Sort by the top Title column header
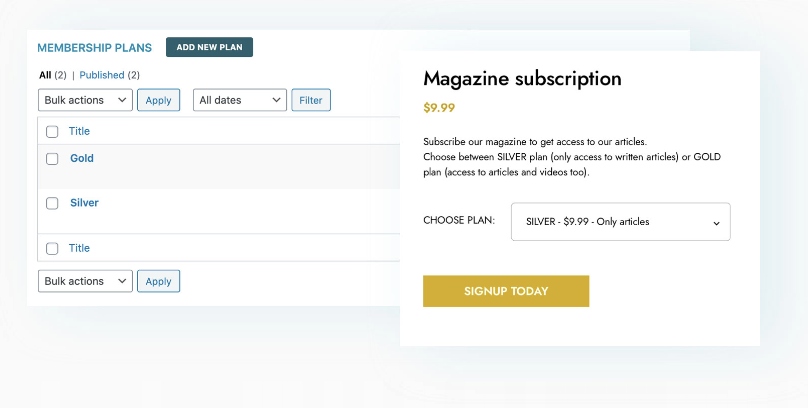 (79, 132)
